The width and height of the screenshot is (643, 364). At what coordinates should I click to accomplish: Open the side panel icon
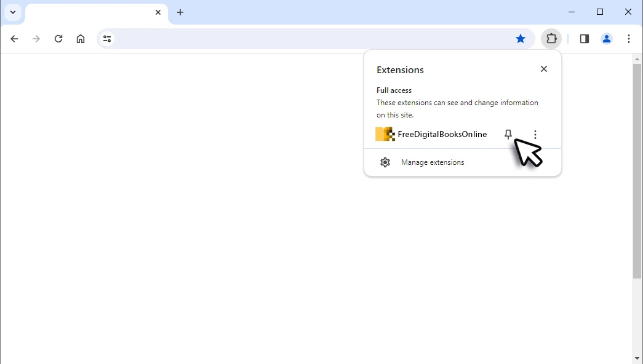(583, 38)
